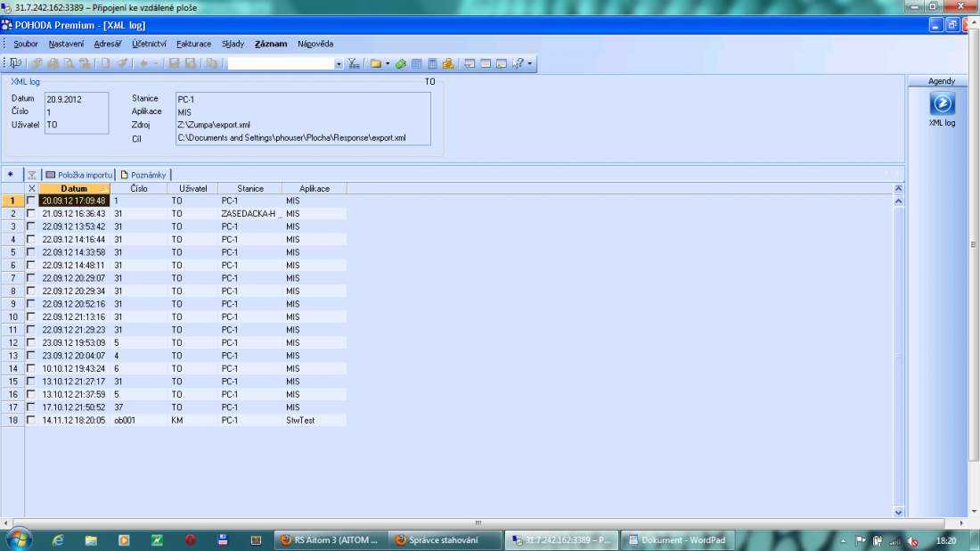This screenshot has width=980, height=551.
Task: Open the Fakturace menu
Action: click(193, 43)
